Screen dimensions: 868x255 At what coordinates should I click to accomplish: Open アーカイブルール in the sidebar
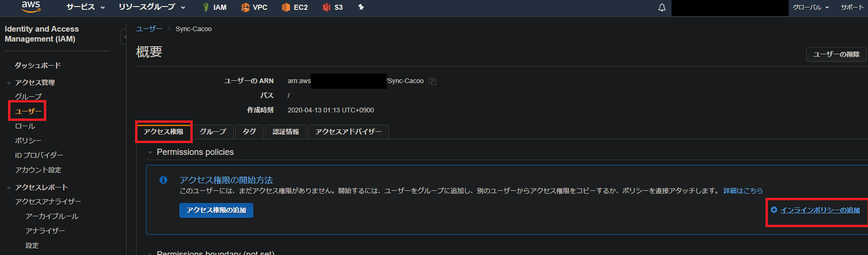(52, 216)
